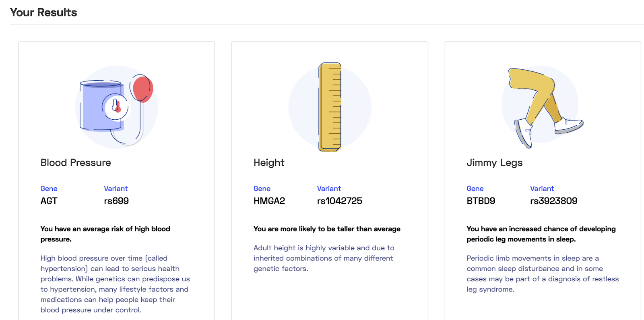The height and width of the screenshot is (320, 644).
Task: Select the HMGA2 gene name
Action: 269,201
